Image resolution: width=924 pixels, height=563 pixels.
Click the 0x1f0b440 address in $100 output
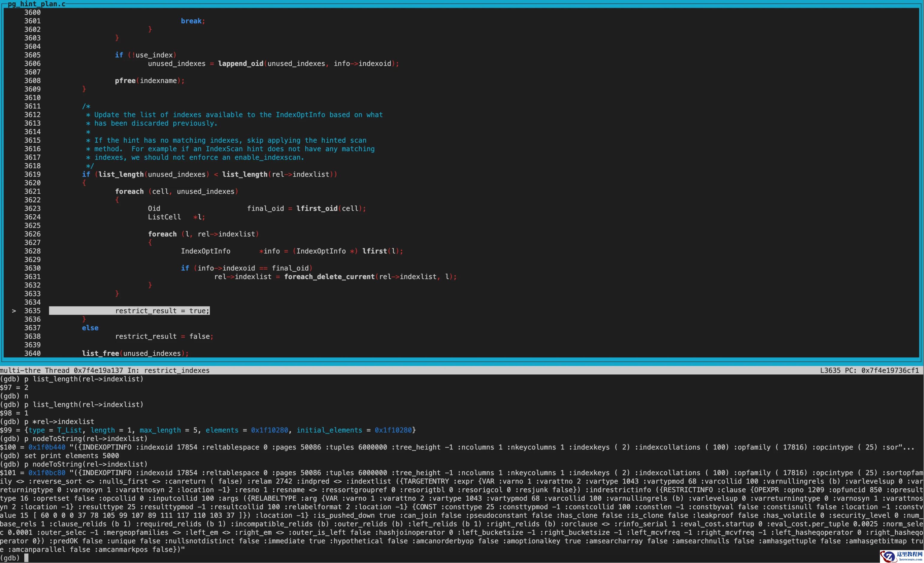pos(46,447)
